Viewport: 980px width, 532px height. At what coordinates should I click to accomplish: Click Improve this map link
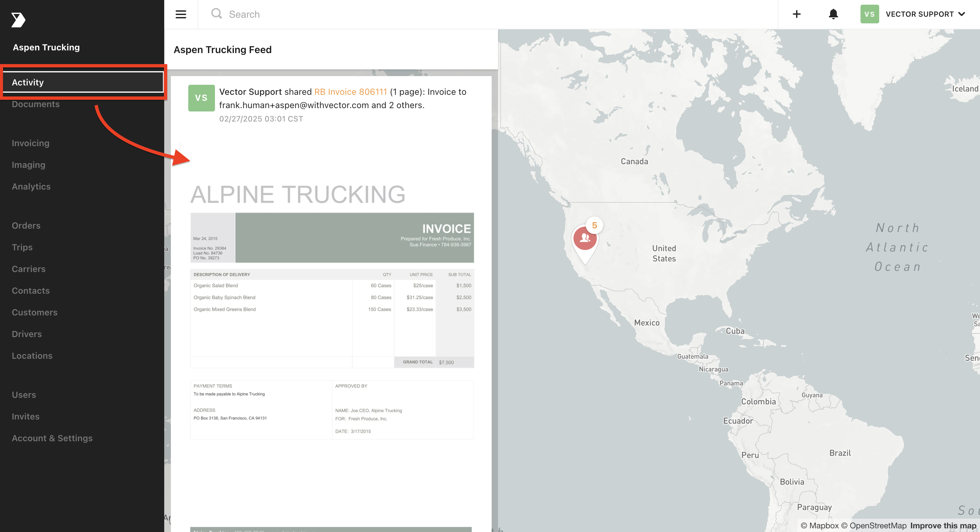coord(943,526)
